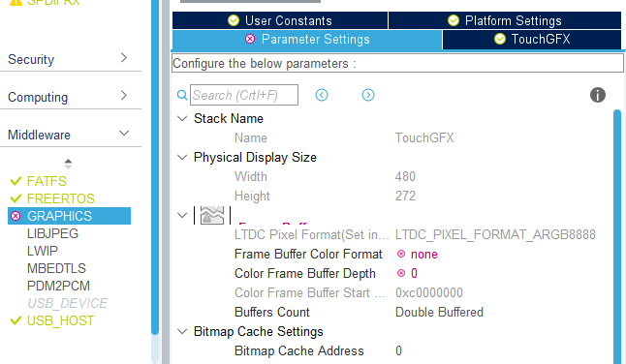Click the categories sort arrows icon
The height and width of the screenshot is (364, 626).
tap(68, 164)
